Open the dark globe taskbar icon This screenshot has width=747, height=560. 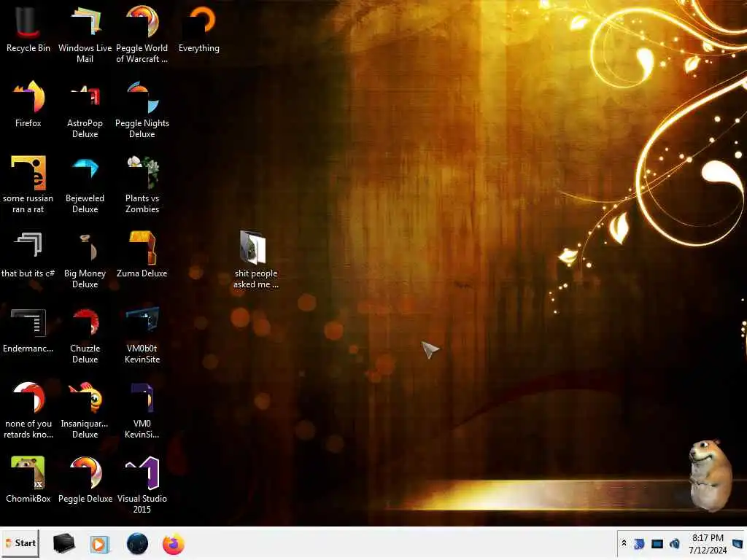[x=137, y=544]
